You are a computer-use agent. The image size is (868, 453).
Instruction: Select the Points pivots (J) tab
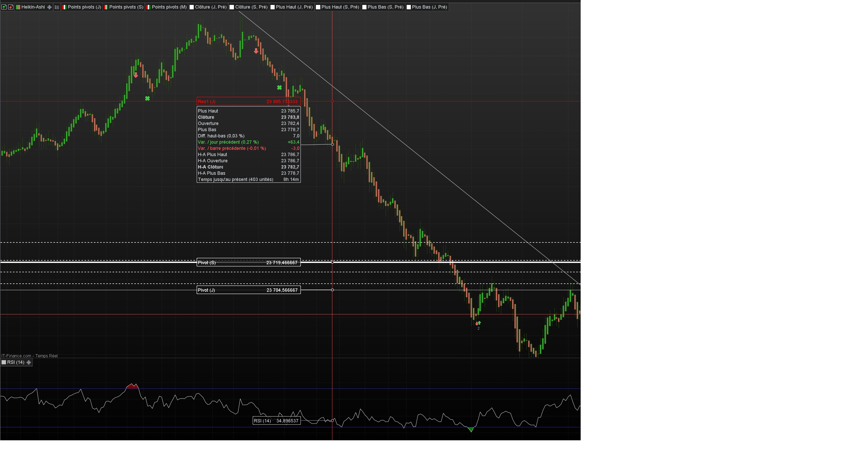tap(84, 7)
